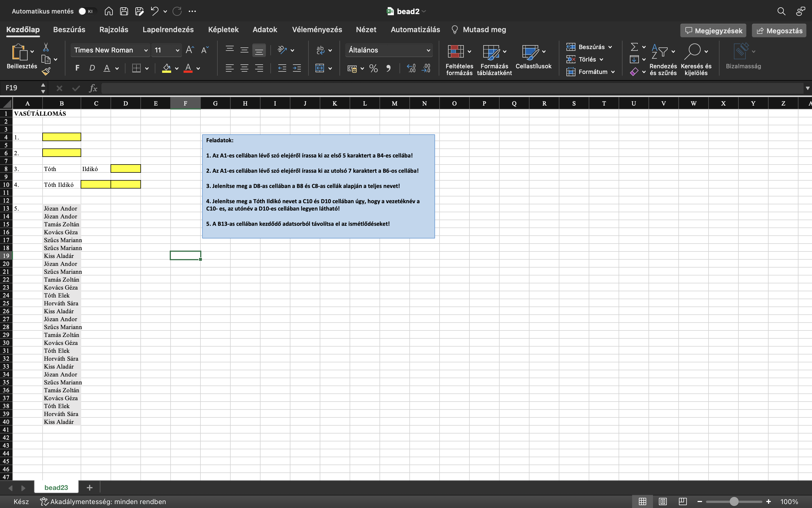Switch to Page Layout view icon

(663, 502)
